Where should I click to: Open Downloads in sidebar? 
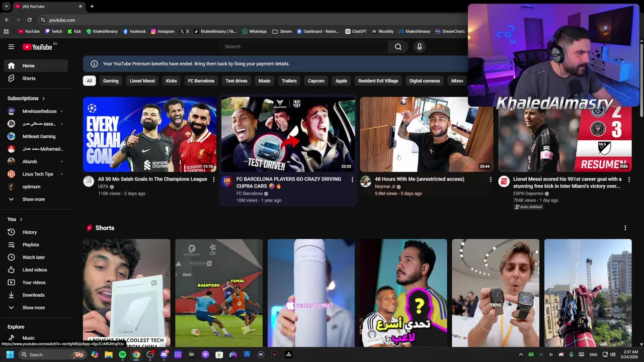[x=36, y=295]
